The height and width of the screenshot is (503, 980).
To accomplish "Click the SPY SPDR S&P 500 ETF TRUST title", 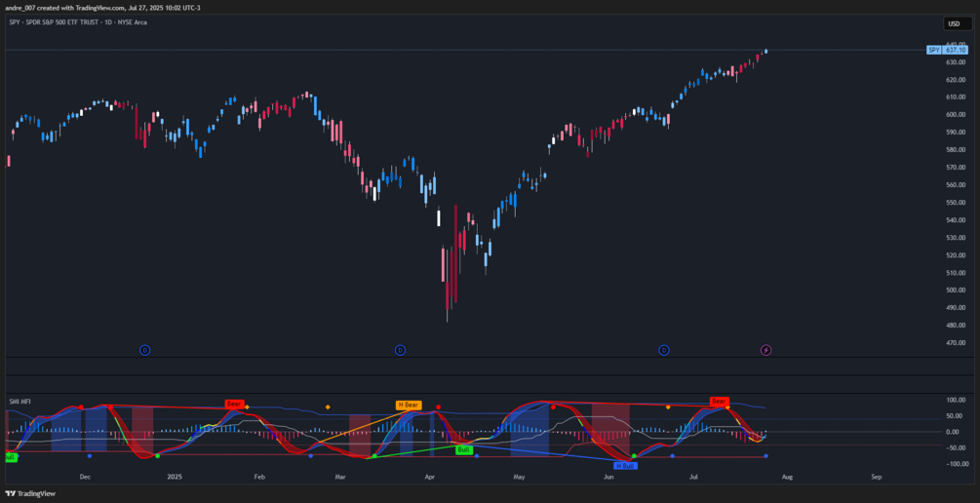I will tap(77, 21).
